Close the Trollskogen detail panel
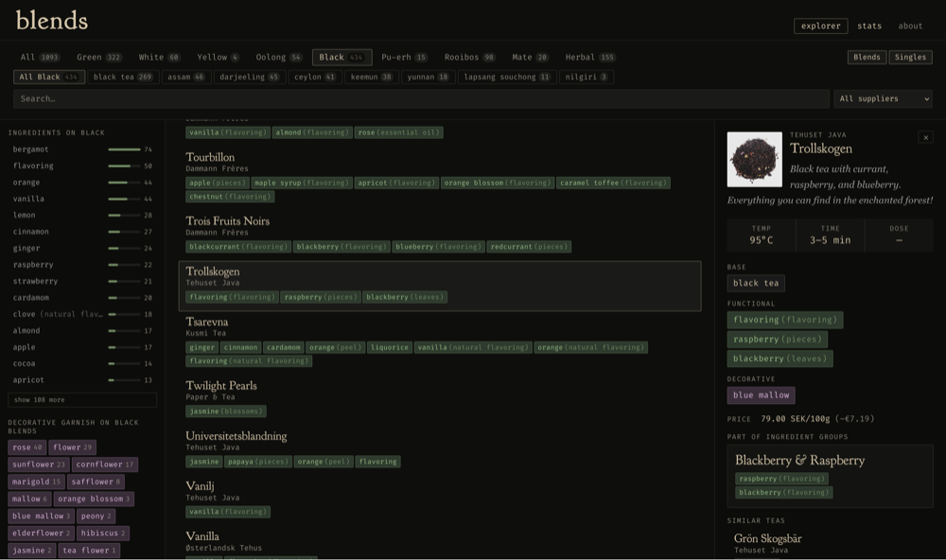The height and width of the screenshot is (560, 946). point(925,137)
